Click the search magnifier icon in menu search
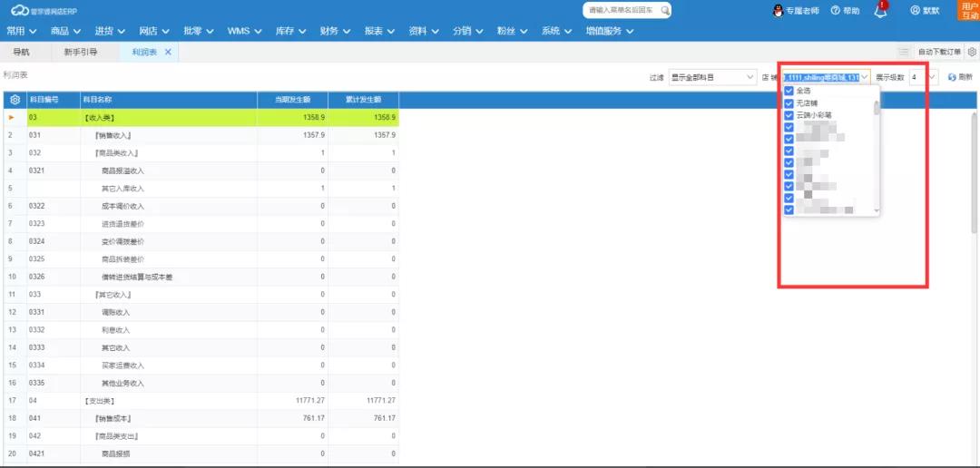Screen dimensions: 980x468 click(665, 11)
